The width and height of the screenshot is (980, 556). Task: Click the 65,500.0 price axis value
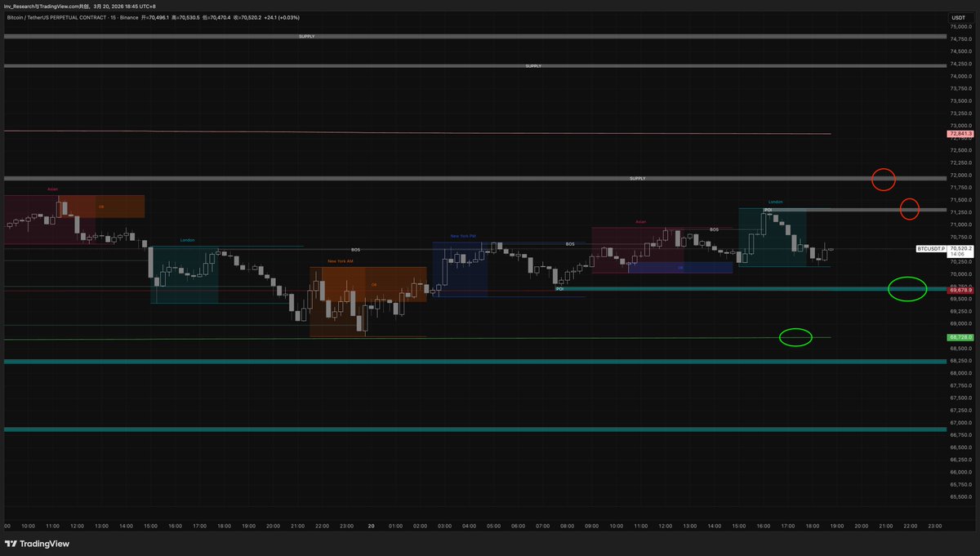point(960,497)
